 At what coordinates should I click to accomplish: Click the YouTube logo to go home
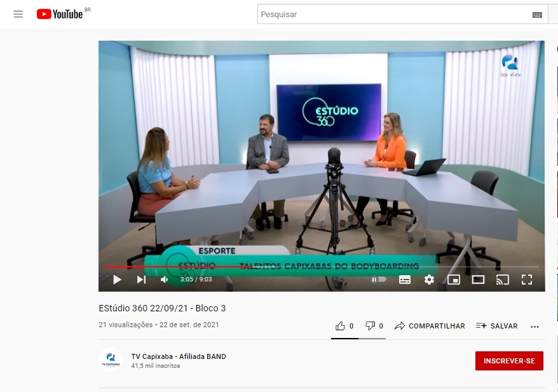pyautogui.click(x=60, y=14)
